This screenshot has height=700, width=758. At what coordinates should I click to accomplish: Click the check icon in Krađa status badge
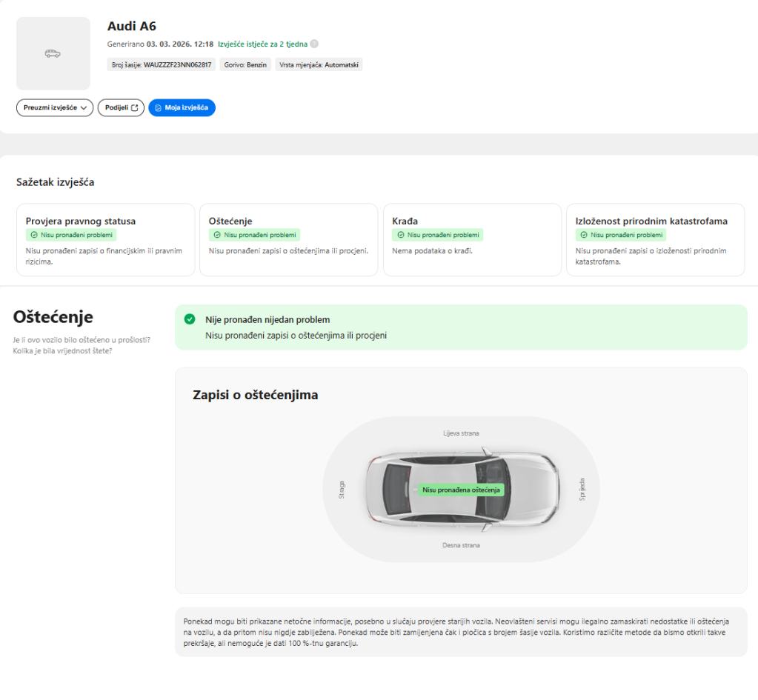pos(401,235)
